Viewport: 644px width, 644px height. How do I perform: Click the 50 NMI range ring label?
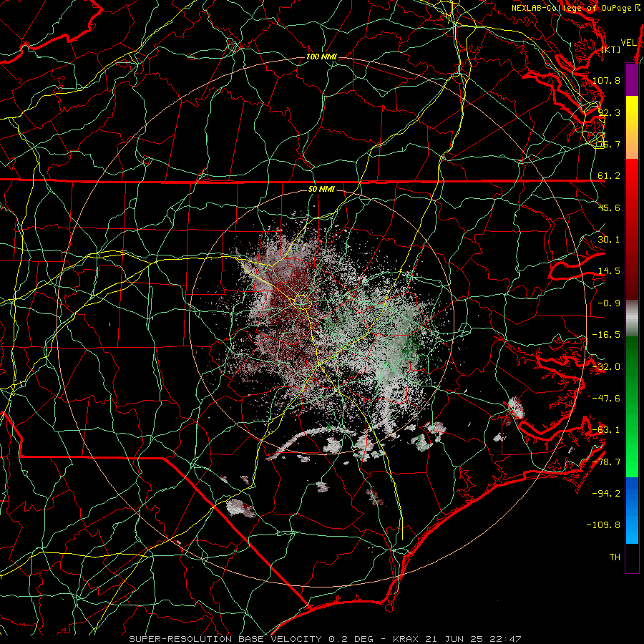(321, 190)
